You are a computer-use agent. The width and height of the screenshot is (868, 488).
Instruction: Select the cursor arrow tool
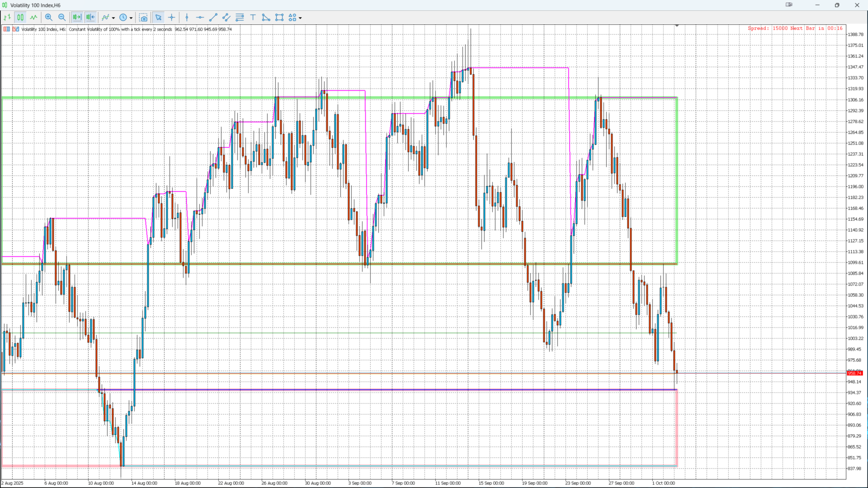(158, 17)
